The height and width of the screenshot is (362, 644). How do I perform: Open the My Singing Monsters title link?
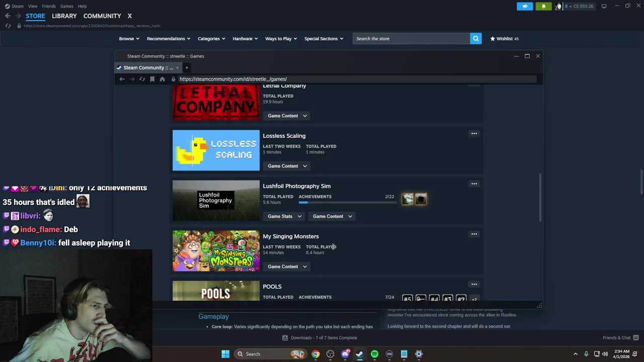coord(291,236)
